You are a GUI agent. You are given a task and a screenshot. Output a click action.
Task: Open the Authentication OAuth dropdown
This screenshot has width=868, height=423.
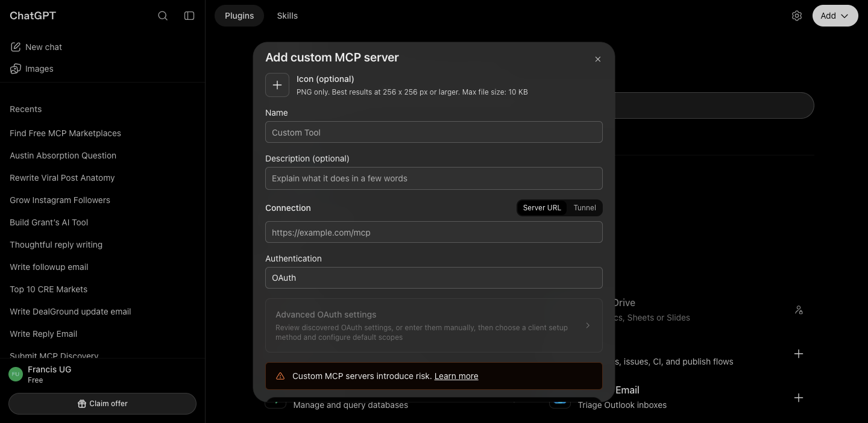tap(434, 278)
